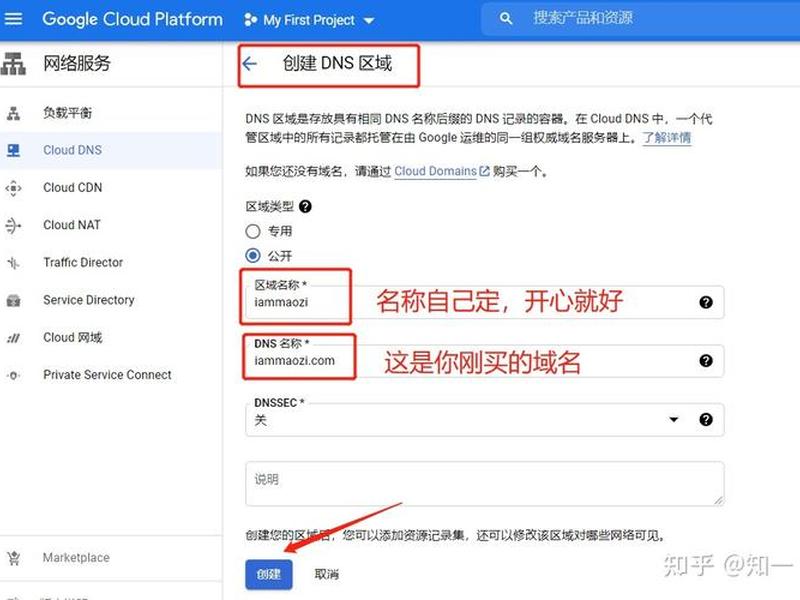This screenshot has height=600, width=800.
Task: Open the Cloud Domains link
Action: coord(442,171)
